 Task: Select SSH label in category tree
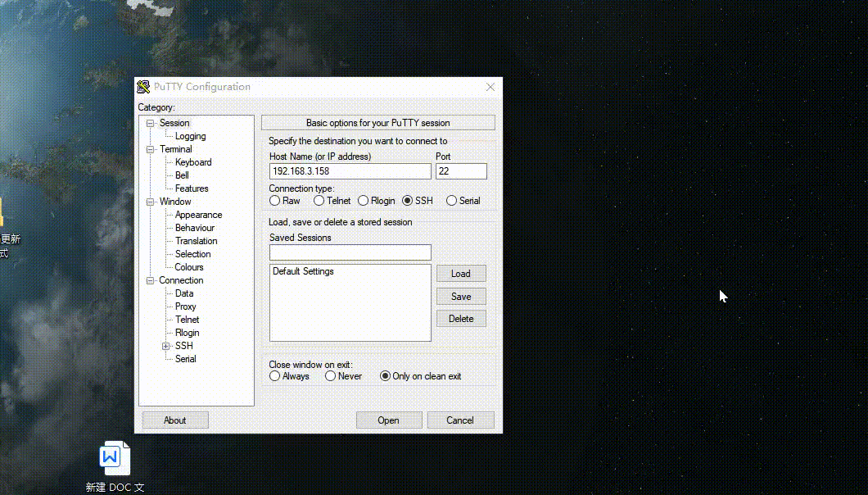coord(183,346)
